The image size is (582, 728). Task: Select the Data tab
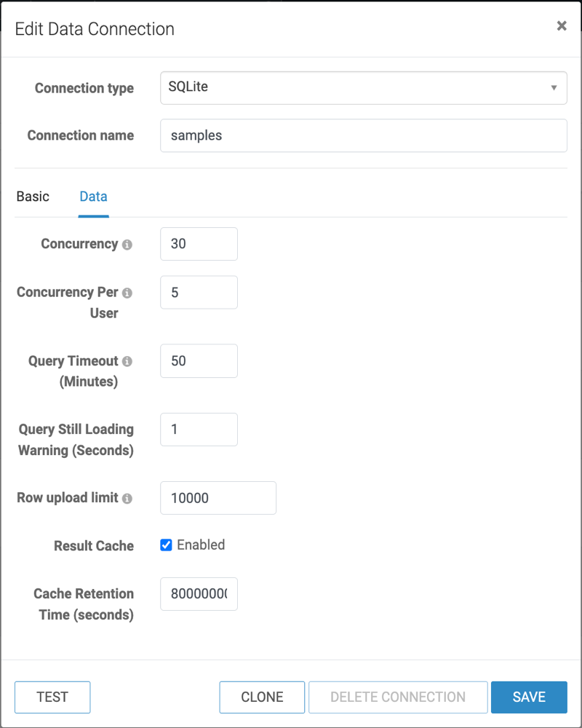click(x=93, y=197)
